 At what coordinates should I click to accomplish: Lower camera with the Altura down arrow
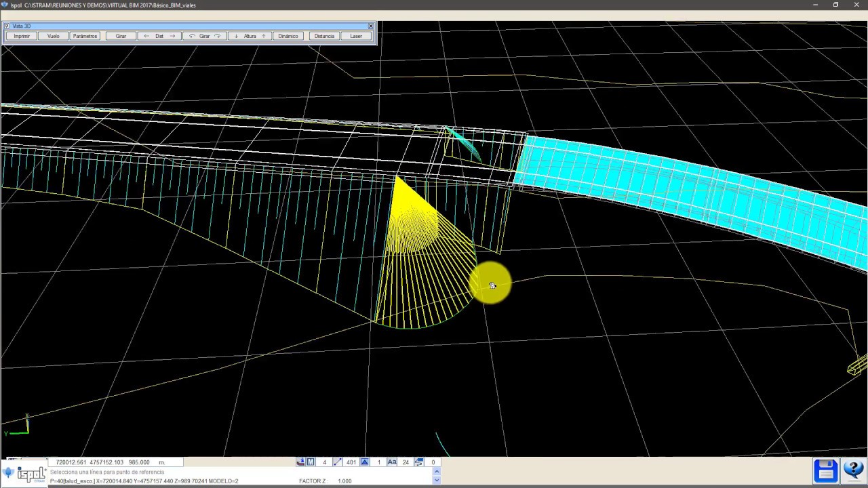click(x=236, y=36)
